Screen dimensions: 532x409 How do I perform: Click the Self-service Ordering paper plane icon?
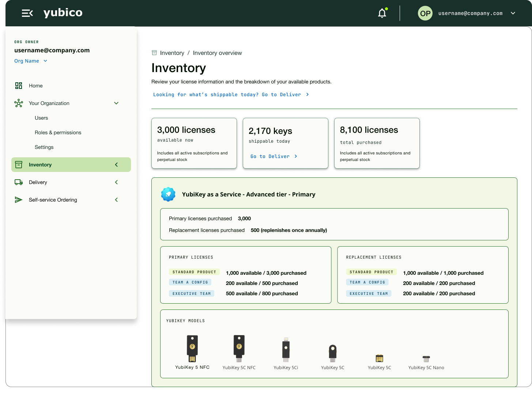point(19,200)
